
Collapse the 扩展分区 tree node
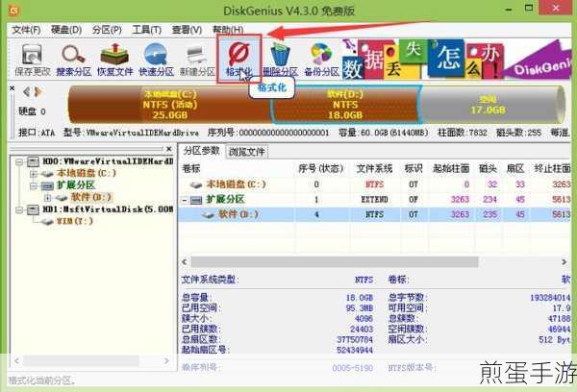[x=34, y=185]
